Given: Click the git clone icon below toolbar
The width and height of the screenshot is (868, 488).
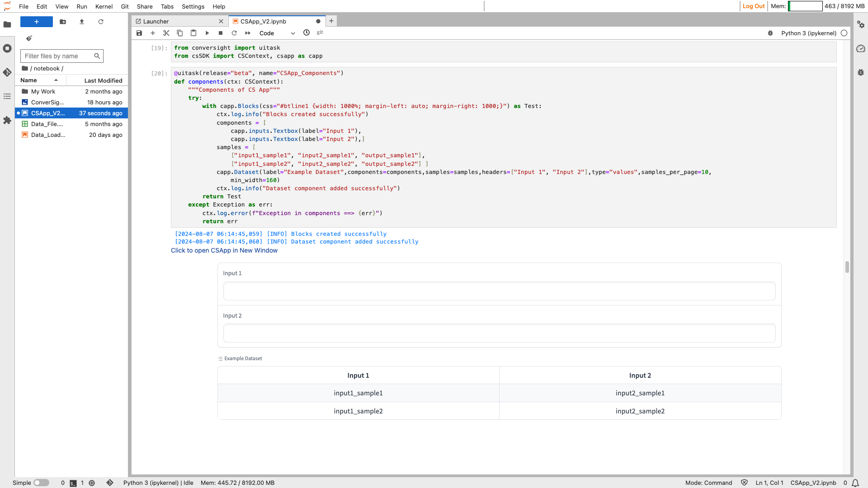Looking at the screenshot, I should pos(29,38).
